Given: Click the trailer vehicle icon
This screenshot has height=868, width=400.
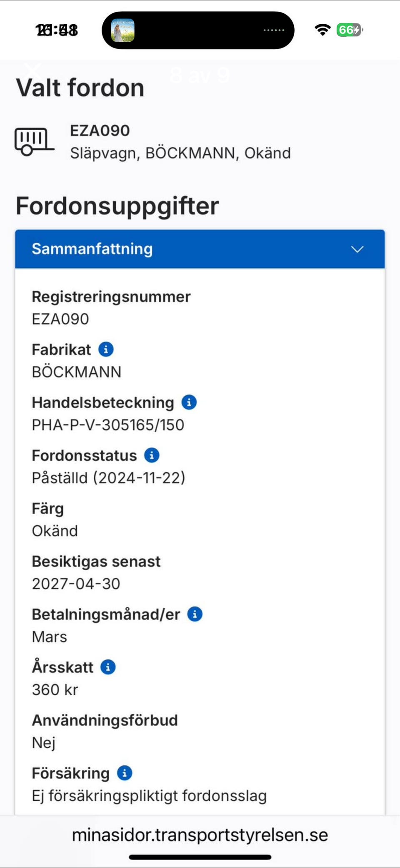Looking at the screenshot, I should point(33,142).
